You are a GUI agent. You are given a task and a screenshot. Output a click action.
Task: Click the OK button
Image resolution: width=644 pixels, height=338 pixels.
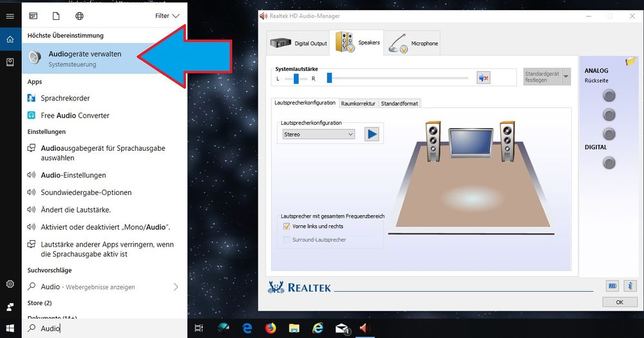[619, 302]
